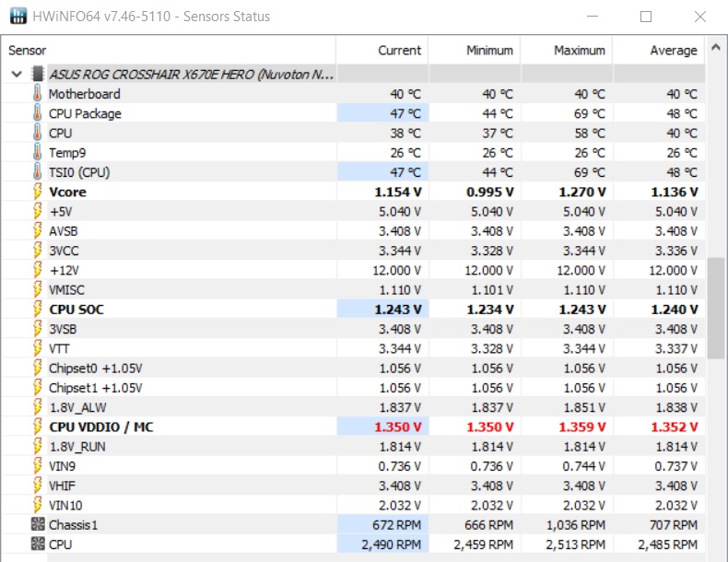Click the Minimum column header

pyautogui.click(x=474, y=50)
